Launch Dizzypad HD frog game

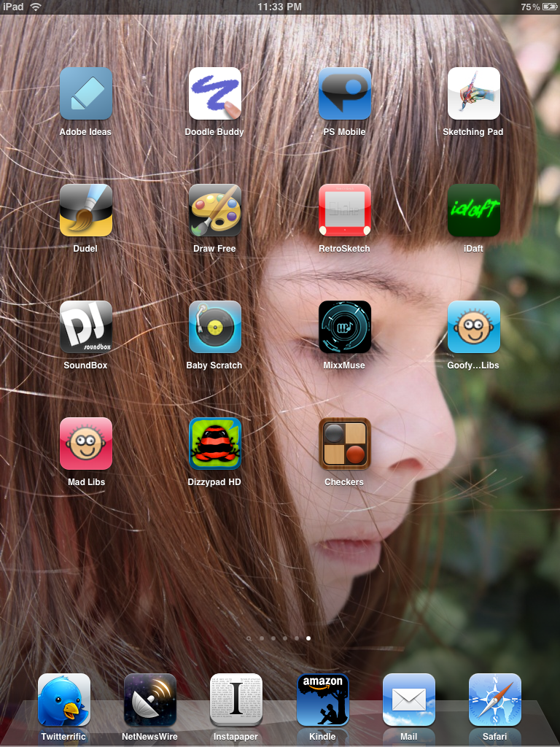click(215, 444)
